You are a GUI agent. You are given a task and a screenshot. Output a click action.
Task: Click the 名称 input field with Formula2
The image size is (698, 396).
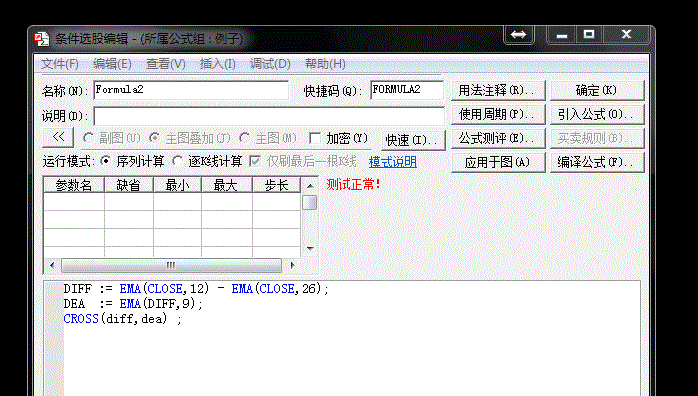tap(191, 90)
